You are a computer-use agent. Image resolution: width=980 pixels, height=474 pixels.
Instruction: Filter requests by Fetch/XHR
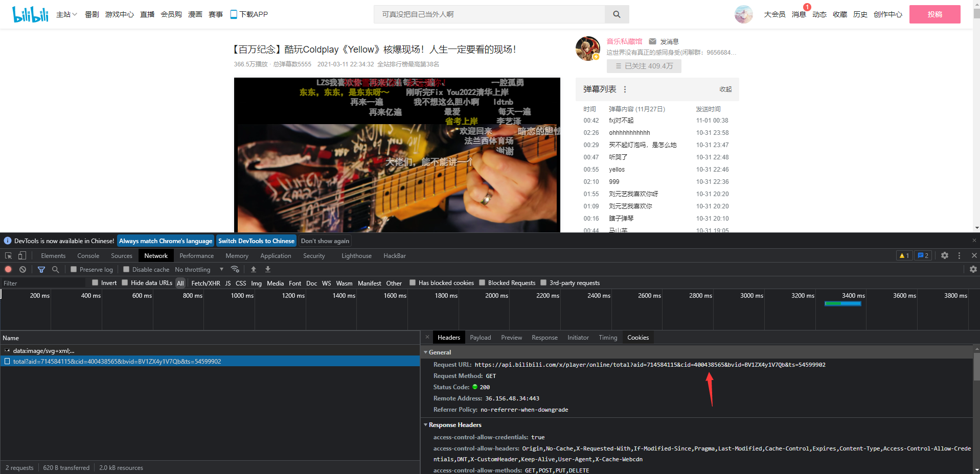coord(206,283)
